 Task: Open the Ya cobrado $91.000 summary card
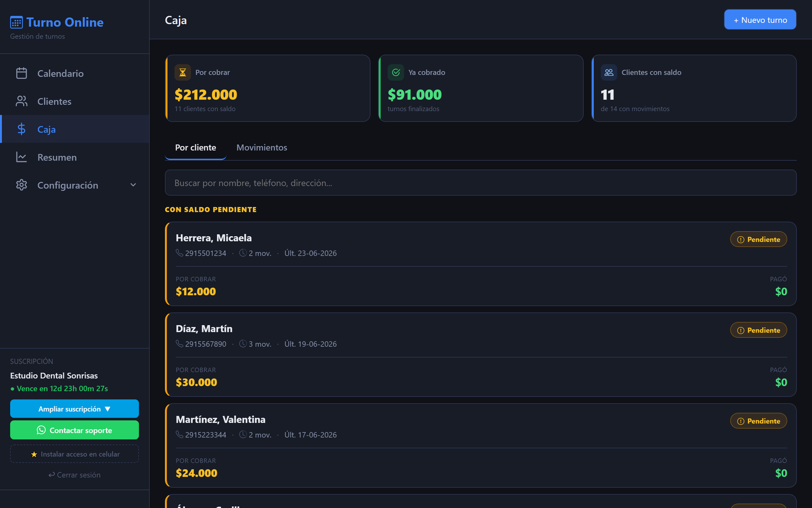pos(481,88)
